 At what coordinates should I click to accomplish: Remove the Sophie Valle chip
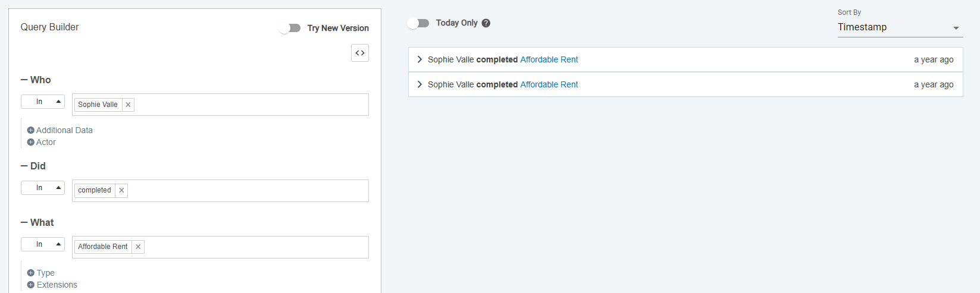pos(128,105)
